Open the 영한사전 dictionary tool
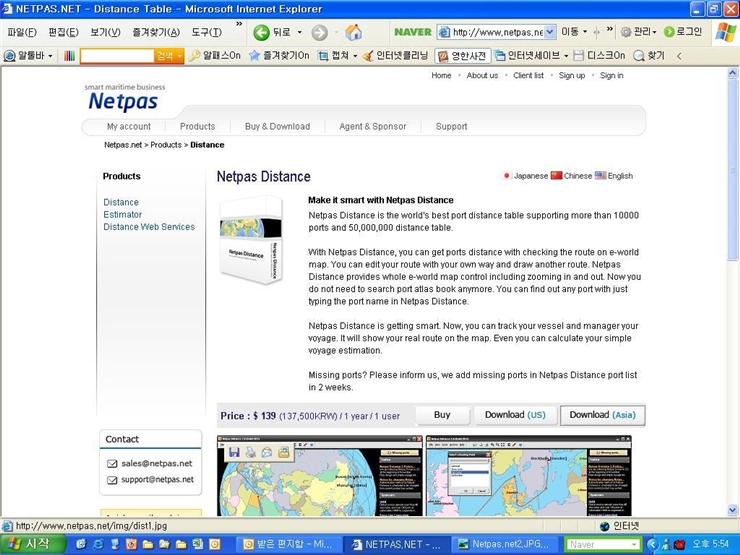 462,56
